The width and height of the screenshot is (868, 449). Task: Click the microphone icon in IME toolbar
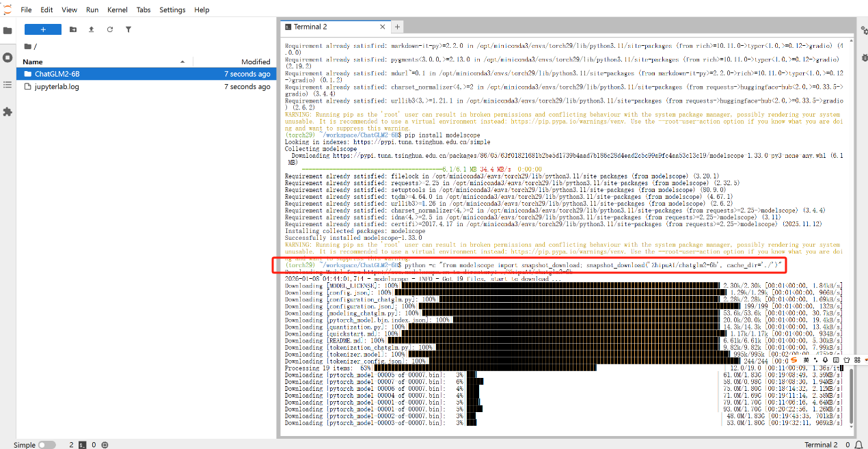pyautogui.click(x=826, y=359)
